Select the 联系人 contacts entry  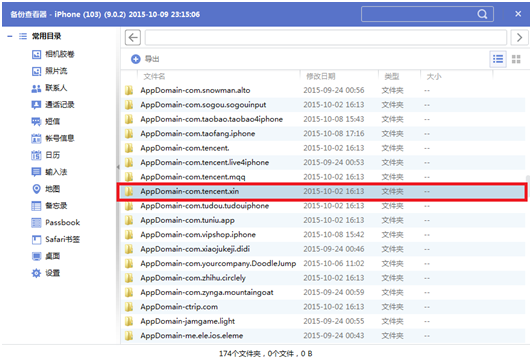(x=50, y=88)
